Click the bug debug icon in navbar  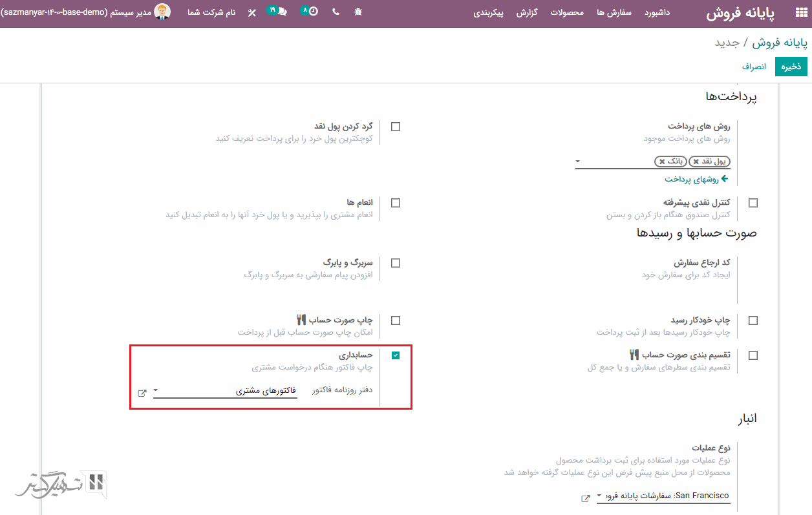pyautogui.click(x=359, y=12)
